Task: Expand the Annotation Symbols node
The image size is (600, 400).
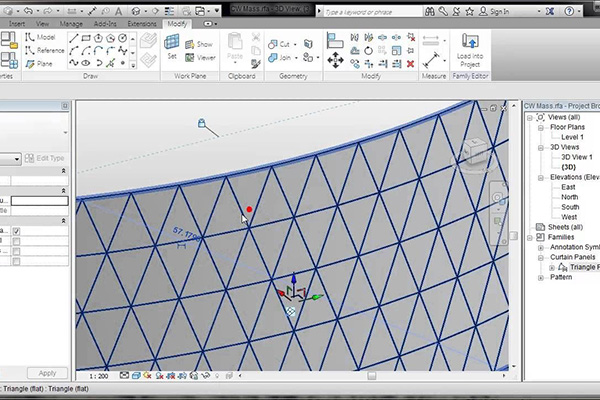Action: (x=541, y=247)
